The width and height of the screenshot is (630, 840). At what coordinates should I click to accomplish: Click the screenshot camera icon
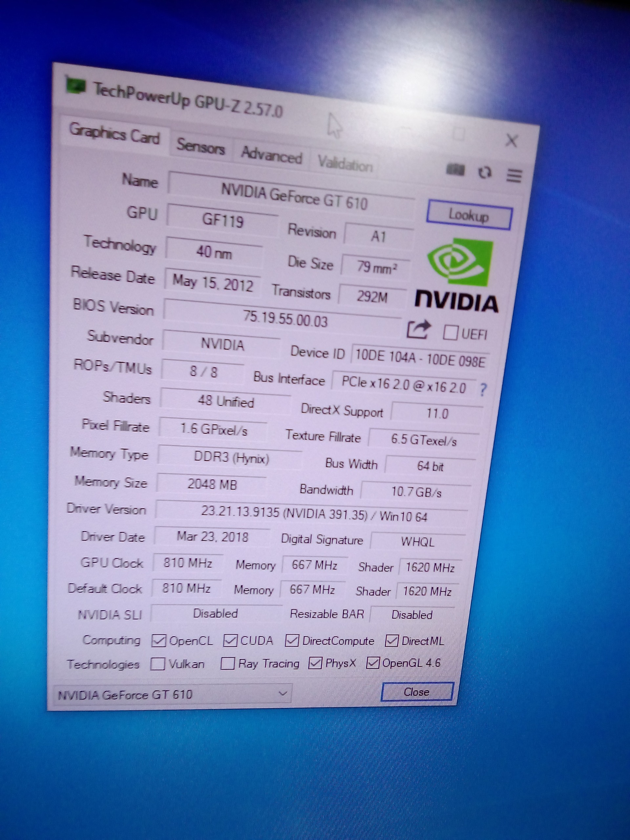point(455,169)
